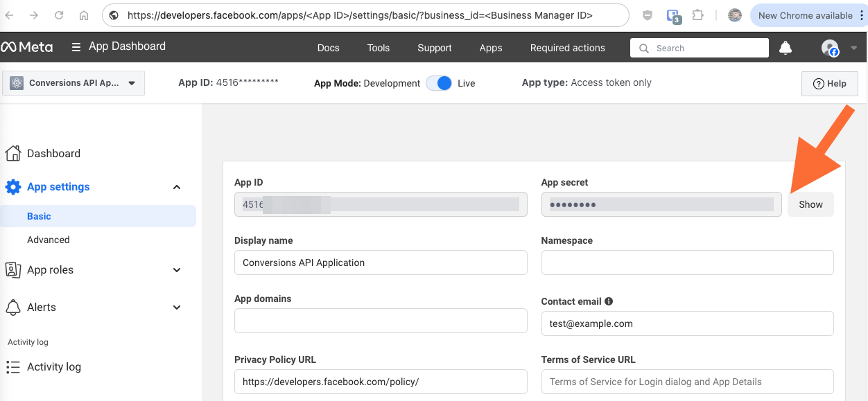Click the Meta logo
868x401 pixels.
tap(26, 47)
